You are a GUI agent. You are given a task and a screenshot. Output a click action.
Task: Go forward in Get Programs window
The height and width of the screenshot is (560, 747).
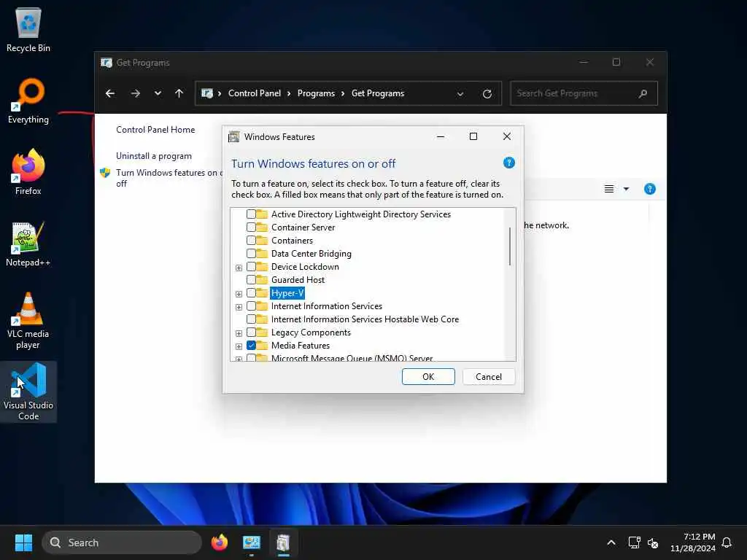pyautogui.click(x=136, y=93)
